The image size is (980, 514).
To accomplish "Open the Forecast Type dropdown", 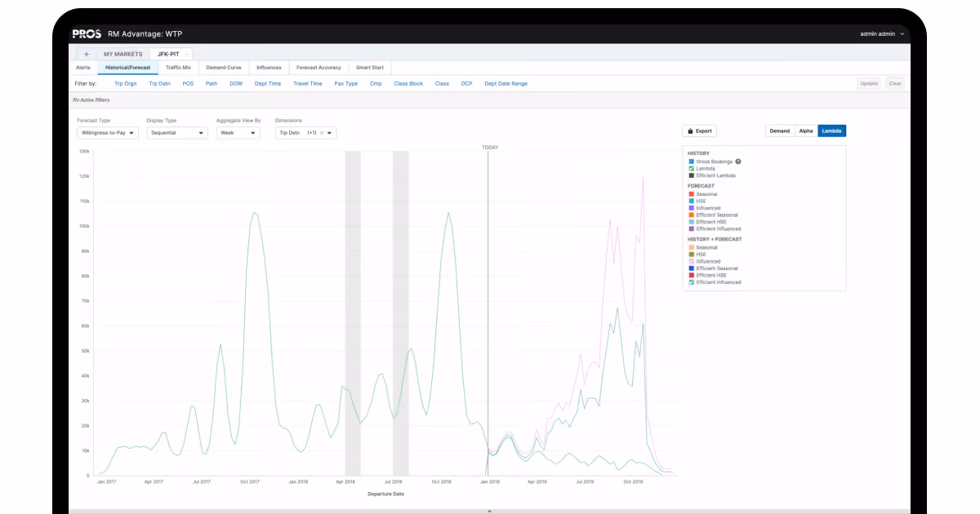I will (108, 132).
